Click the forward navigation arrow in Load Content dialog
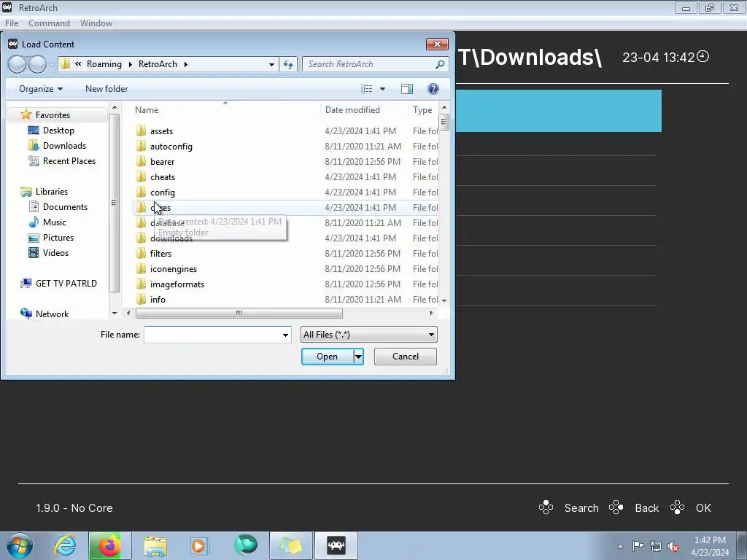747x560 pixels. coord(37,64)
